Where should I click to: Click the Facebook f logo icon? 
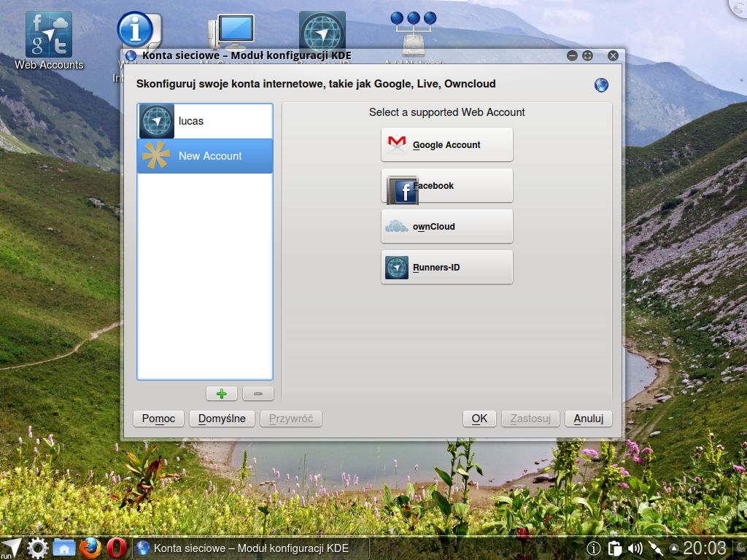403,190
